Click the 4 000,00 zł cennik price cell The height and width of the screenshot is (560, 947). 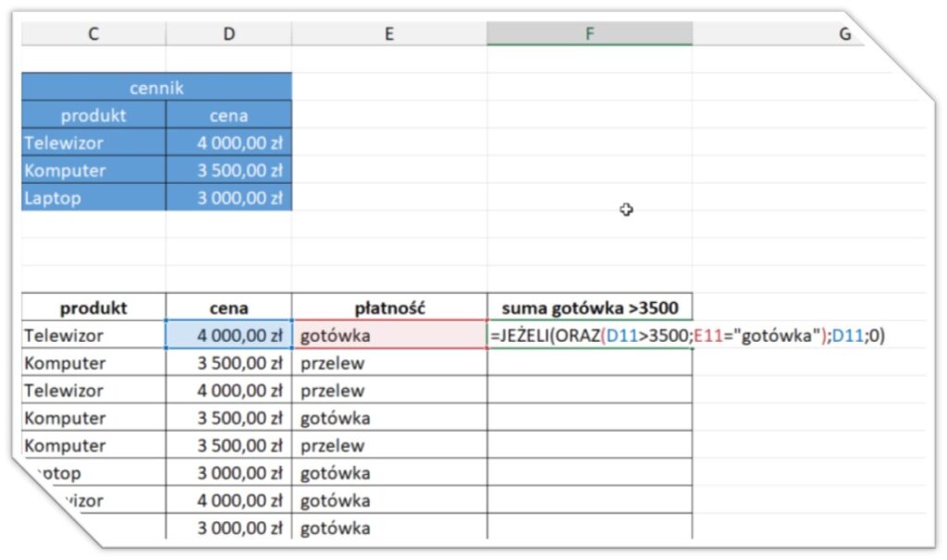point(228,143)
